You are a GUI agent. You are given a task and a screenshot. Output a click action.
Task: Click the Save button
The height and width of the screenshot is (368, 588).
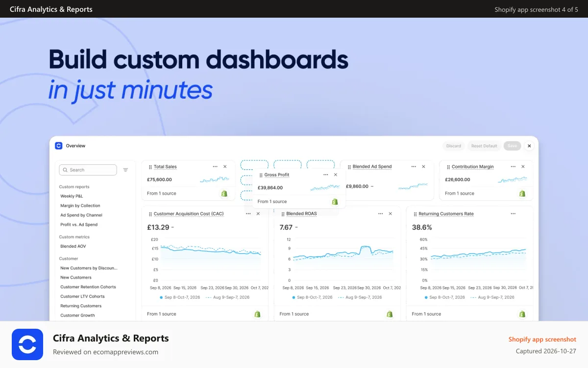[x=512, y=146]
